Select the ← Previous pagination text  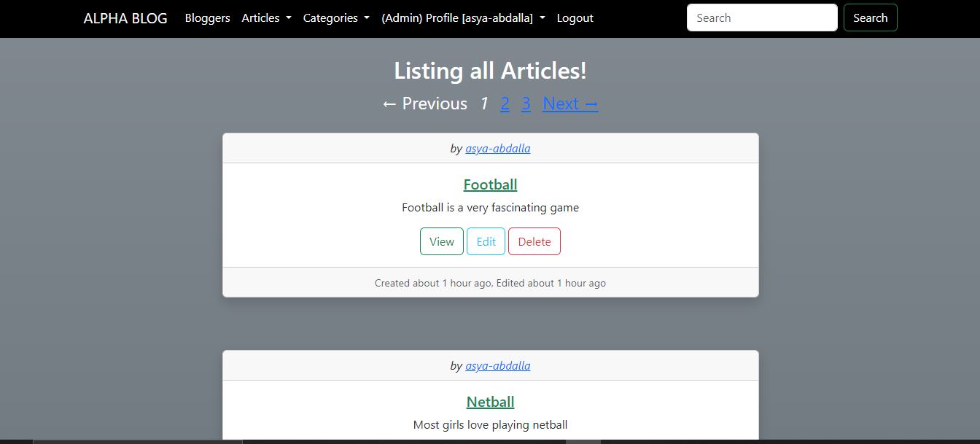point(425,104)
